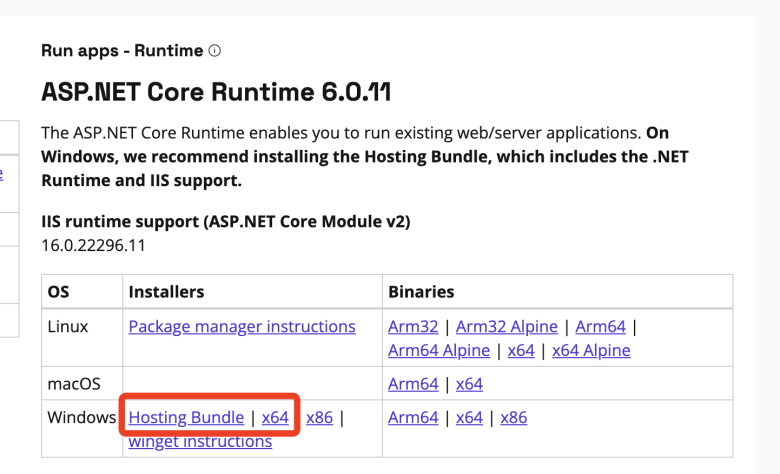Download Linux x64 Alpine binaries

pyautogui.click(x=591, y=350)
